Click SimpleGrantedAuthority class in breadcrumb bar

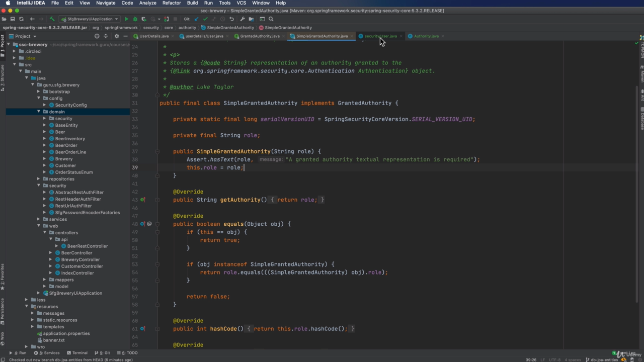230,28
